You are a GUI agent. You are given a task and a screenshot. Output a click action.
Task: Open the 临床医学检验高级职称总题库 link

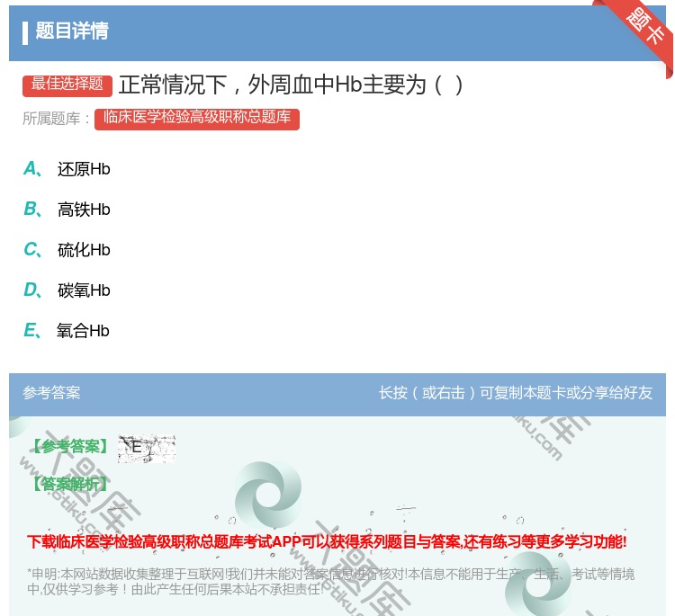(197, 119)
